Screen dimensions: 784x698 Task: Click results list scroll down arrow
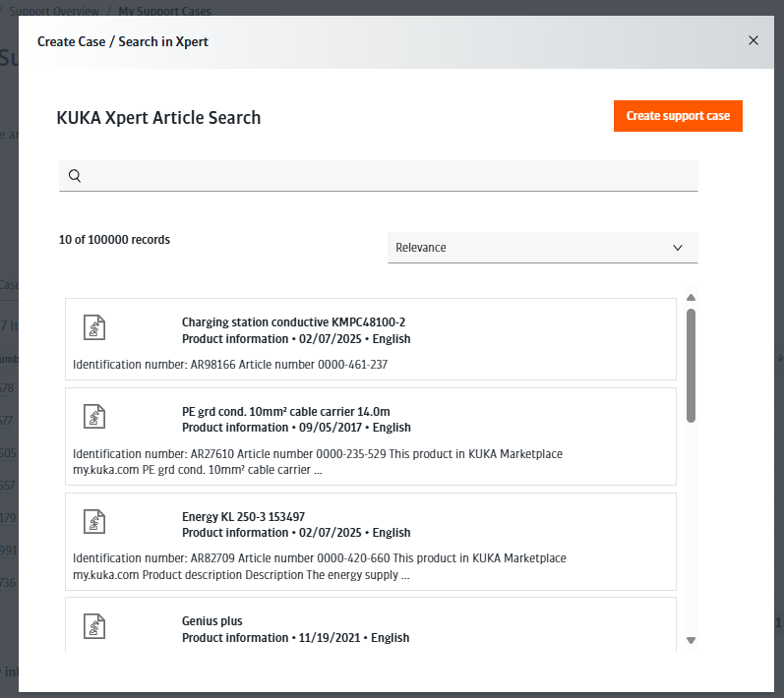coord(691,640)
